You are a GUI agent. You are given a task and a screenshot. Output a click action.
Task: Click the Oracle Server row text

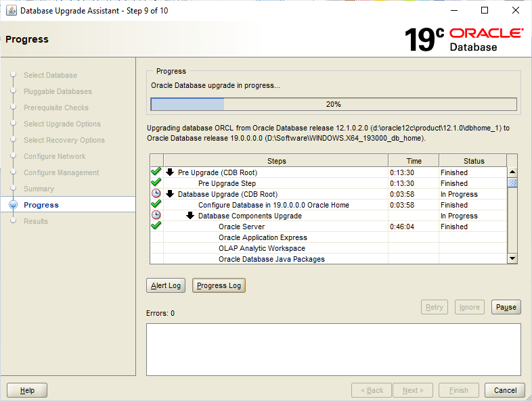242,227
